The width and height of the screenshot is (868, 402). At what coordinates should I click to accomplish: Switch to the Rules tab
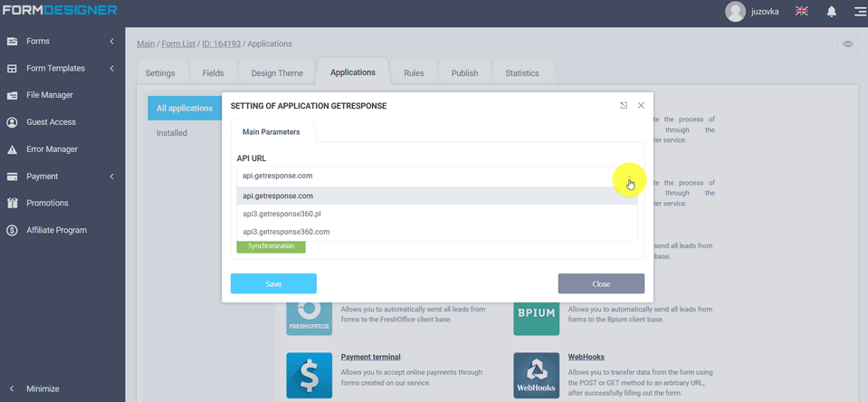414,73
